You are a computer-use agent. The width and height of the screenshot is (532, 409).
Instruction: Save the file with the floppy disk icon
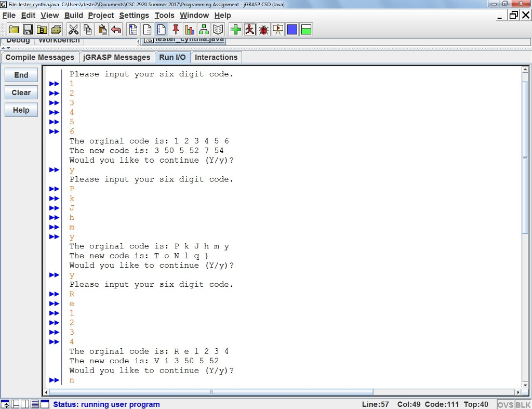click(28, 30)
